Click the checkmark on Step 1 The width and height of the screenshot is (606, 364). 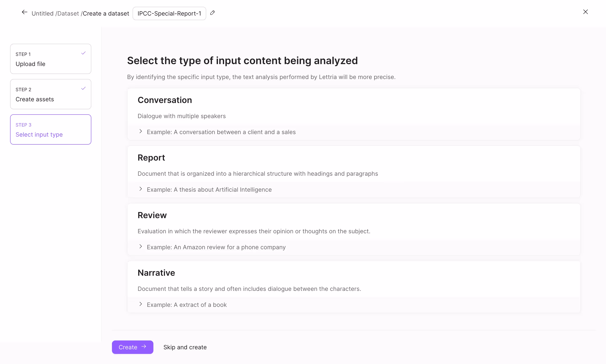pos(84,53)
